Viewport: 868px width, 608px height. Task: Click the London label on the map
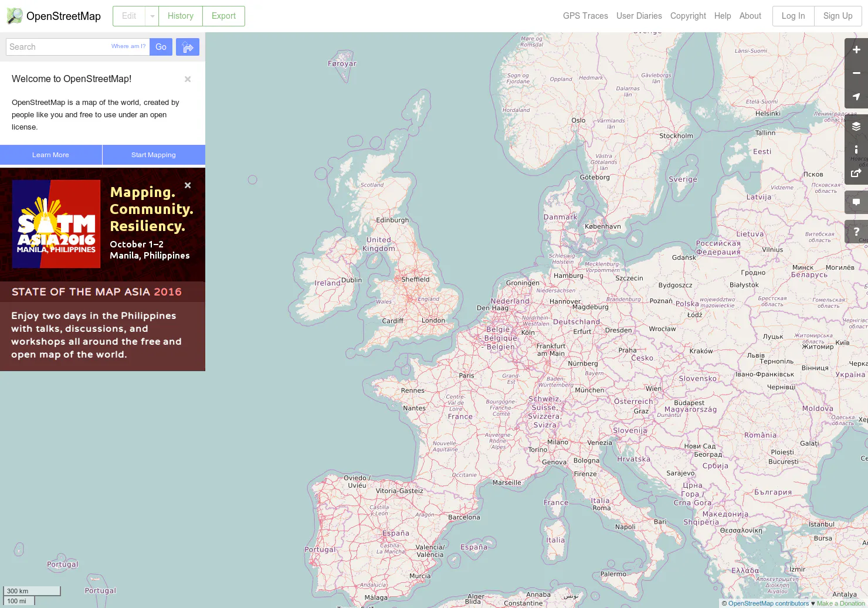[433, 321]
